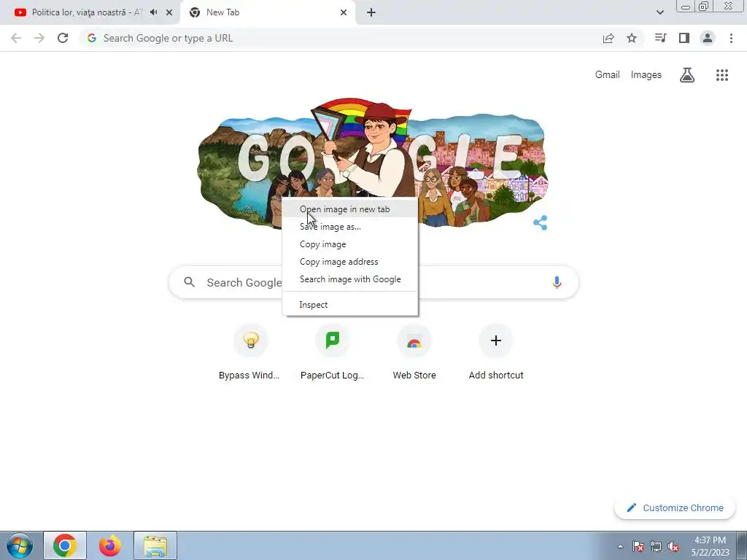Open the Web Store shortcut
Image resolution: width=747 pixels, height=560 pixels.
(414, 352)
